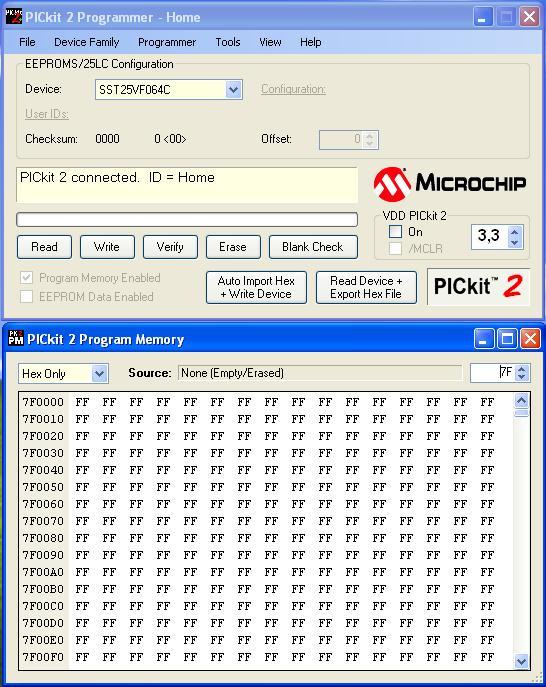Click the Checksum value 0000
The height and width of the screenshot is (687, 546).
coord(107,139)
